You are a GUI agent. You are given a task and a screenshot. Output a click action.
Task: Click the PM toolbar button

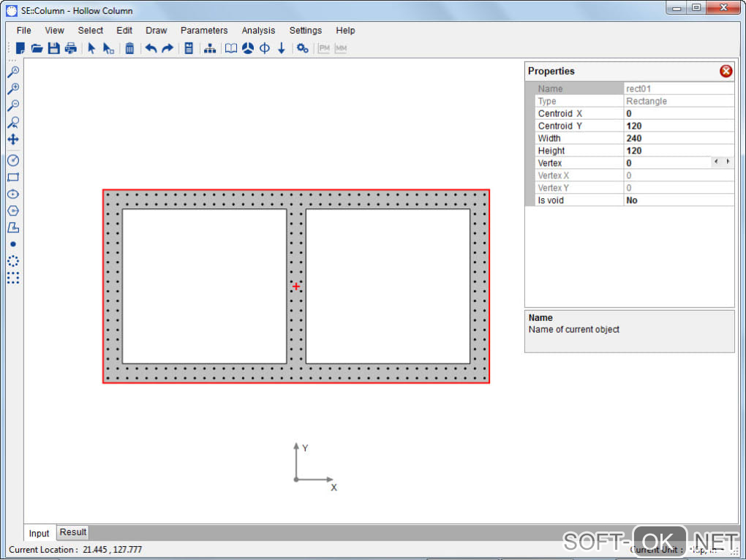coord(324,48)
